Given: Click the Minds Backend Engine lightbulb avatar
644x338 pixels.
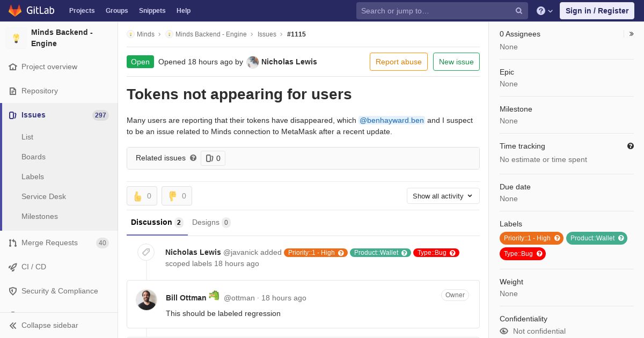Looking at the screenshot, I should 16,38.
